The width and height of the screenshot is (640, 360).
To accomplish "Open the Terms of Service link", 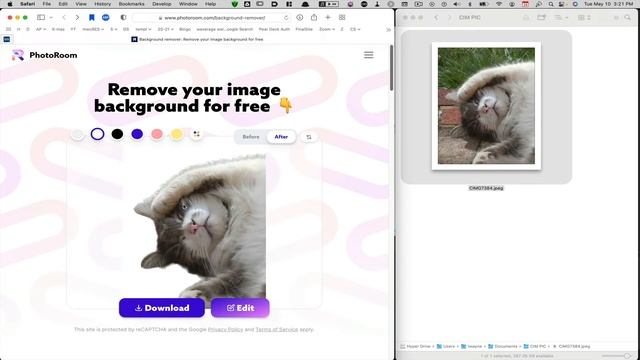I will point(277,329).
